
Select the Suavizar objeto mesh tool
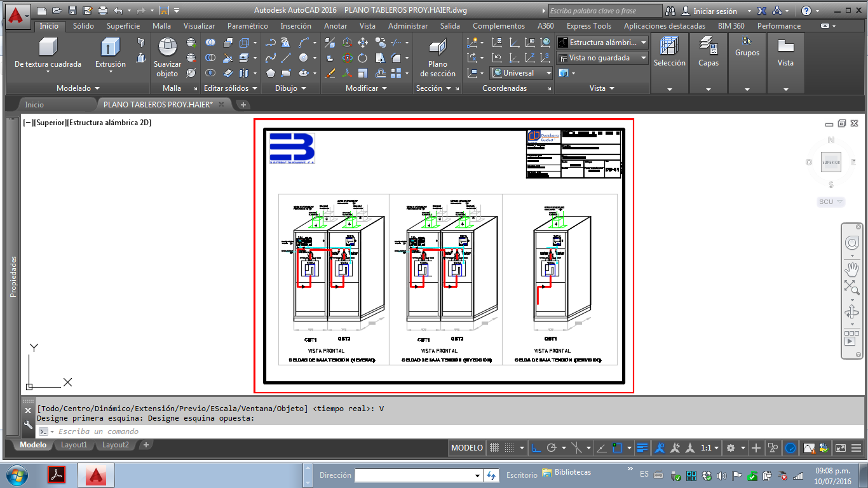pos(167,48)
